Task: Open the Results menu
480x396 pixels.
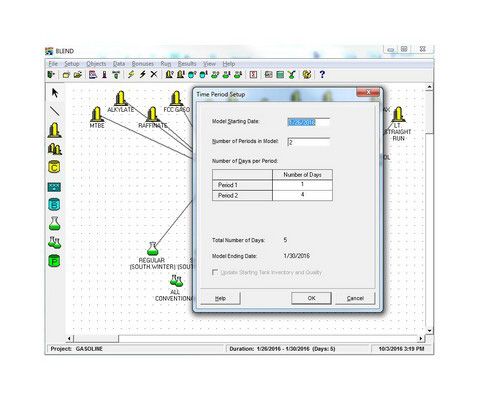Action: [x=187, y=64]
